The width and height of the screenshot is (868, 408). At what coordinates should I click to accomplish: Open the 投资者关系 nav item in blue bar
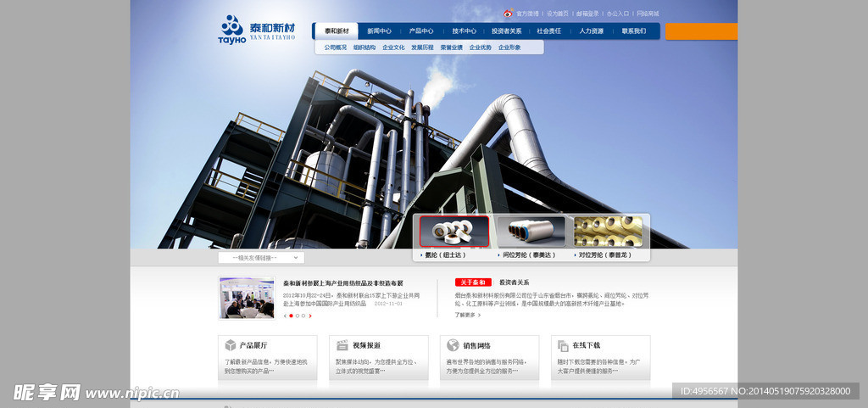(507, 31)
